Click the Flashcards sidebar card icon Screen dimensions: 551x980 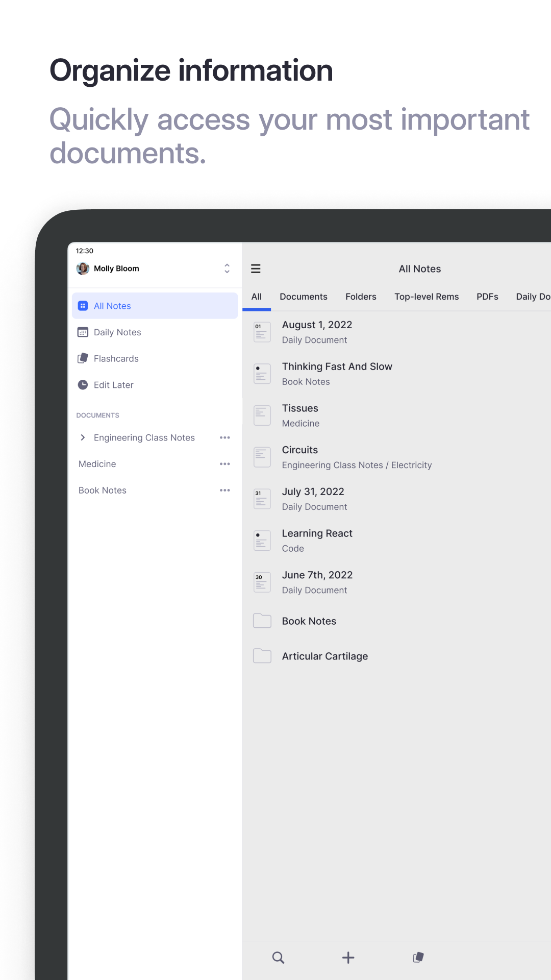tap(83, 358)
